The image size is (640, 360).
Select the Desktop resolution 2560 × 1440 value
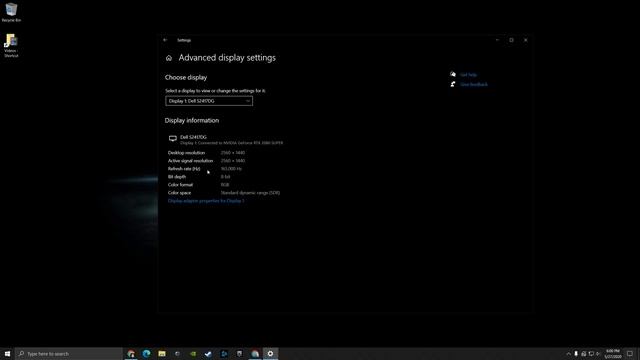point(233,153)
